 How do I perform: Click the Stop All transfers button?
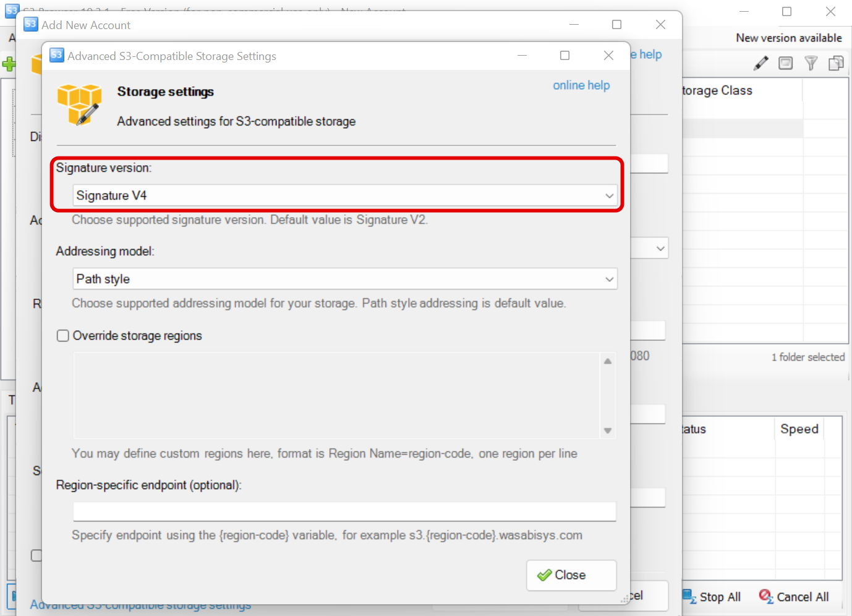point(712,597)
